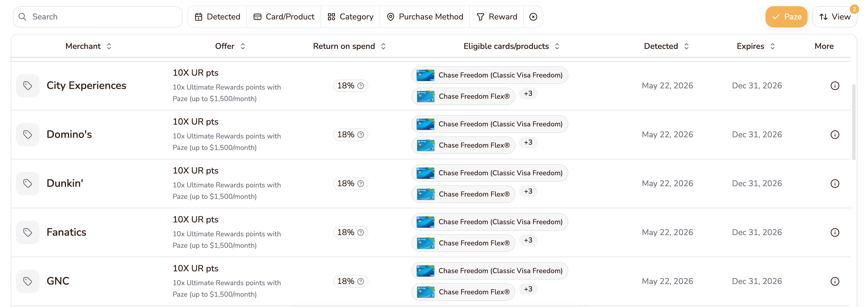Clear all filters with the circled X icon
Image resolution: width=868 pixels, height=307 pixels.
(533, 16)
